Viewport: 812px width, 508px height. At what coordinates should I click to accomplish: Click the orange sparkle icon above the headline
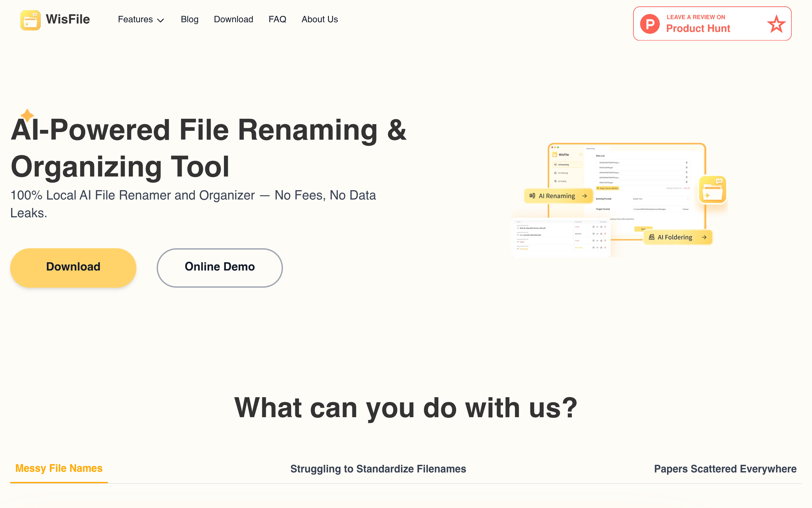point(27,115)
